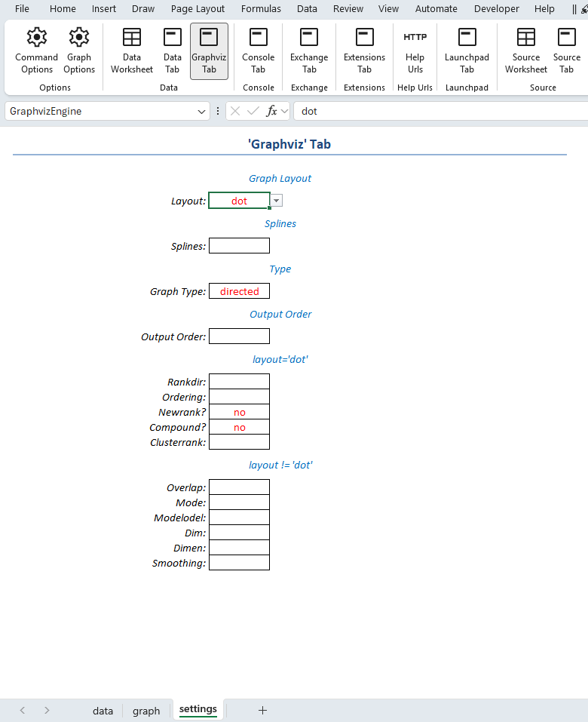Open the Console Tab
Viewport: 588px width, 722px height.
click(x=258, y=51)
